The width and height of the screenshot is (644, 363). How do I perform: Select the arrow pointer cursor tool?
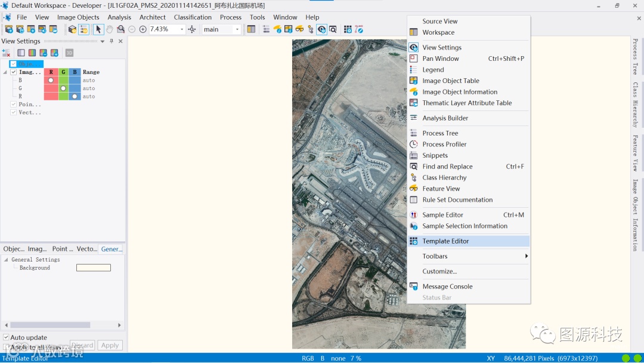(98, 29)
